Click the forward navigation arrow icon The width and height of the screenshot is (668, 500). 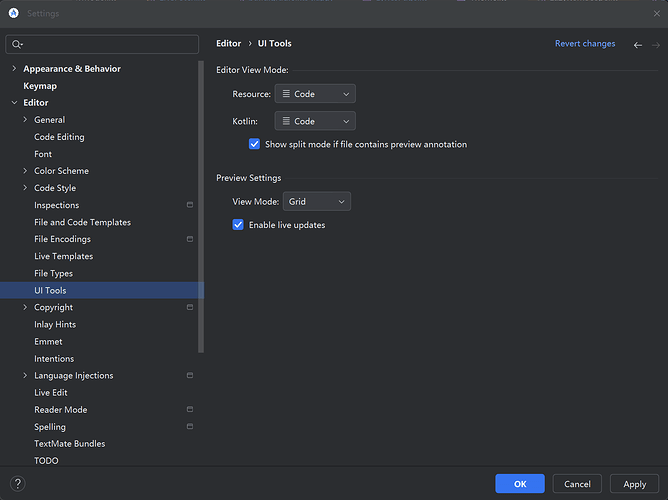(x=654, y=44)
